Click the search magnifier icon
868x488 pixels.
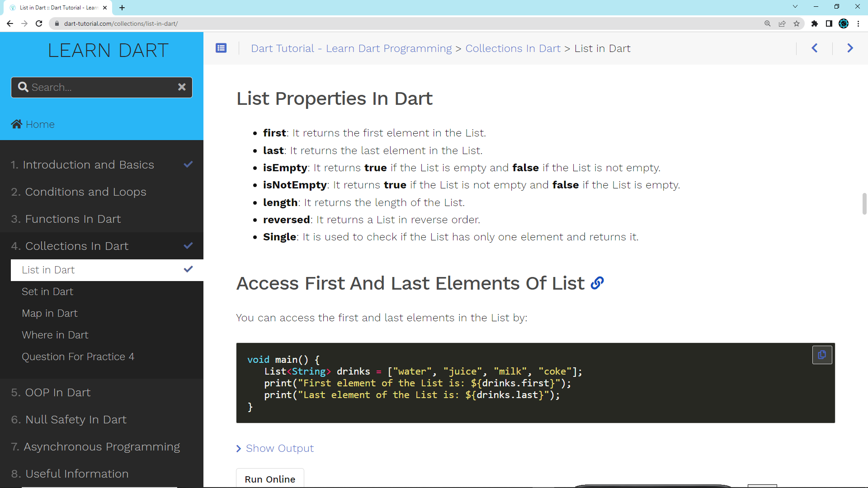[x=23, y=87]
